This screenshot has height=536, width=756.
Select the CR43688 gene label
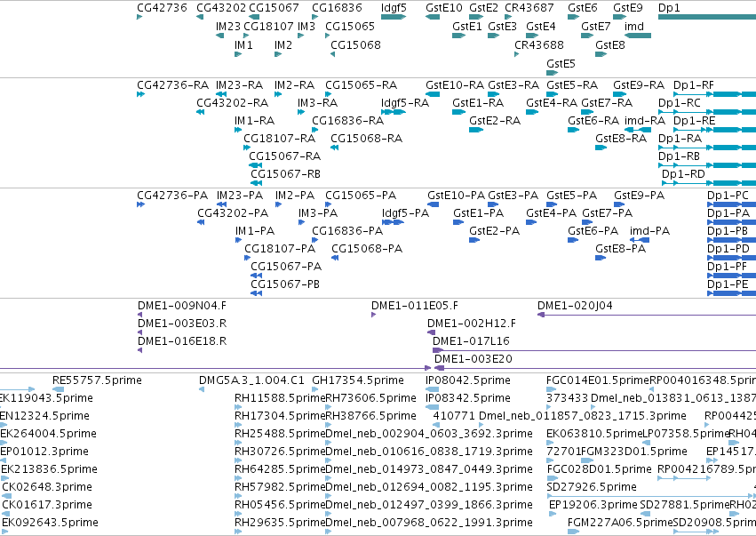539,44
